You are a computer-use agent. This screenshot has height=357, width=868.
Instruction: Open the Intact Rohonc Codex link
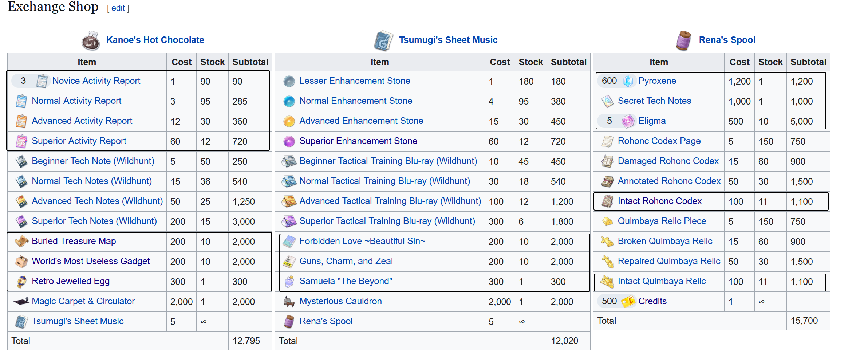[x=660, y=201]
